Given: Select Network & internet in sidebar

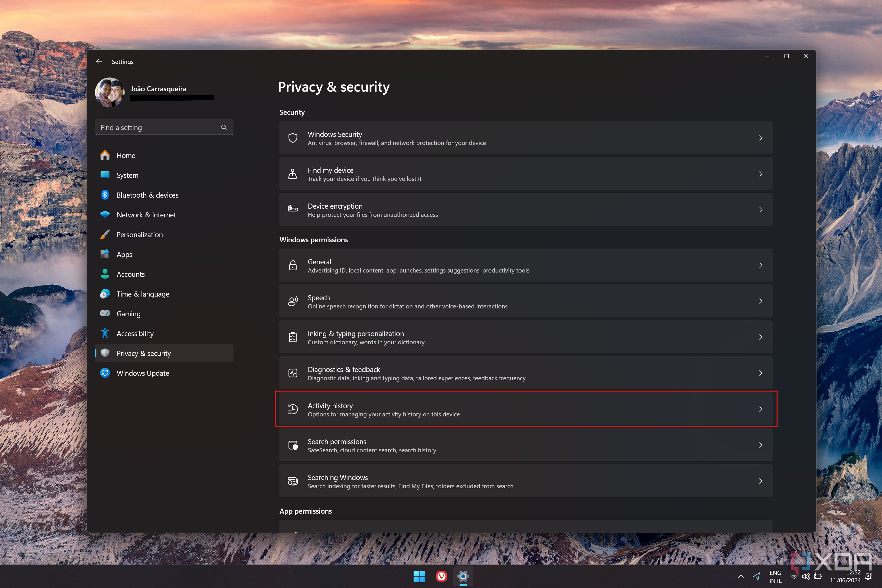Looking at the screenshot, I should (x=164, y=215).
